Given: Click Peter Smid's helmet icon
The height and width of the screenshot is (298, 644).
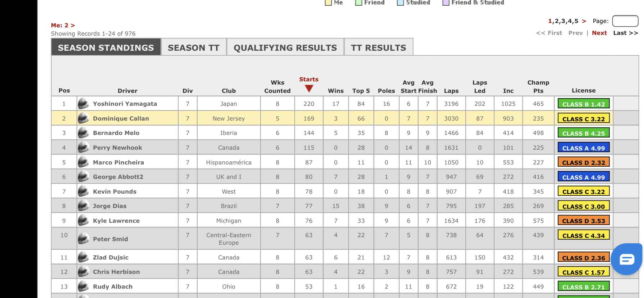Looking at the screenshot, I should point(83,239).
